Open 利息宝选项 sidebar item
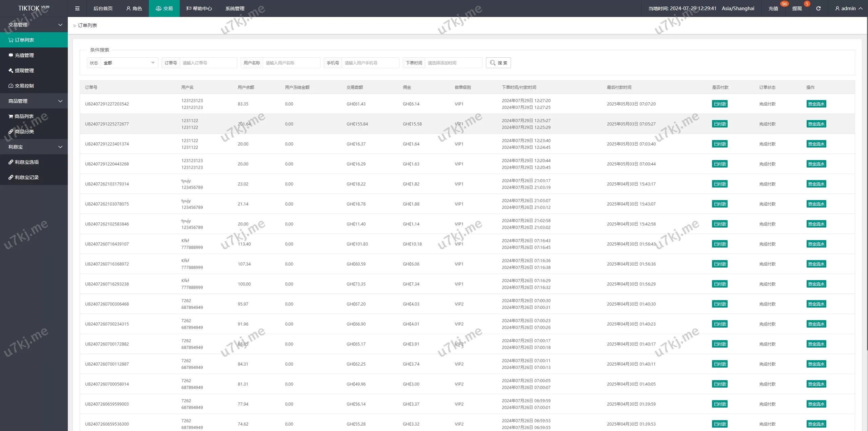This screenshot has height=431, width=868. pyautogui.click(x=26, y=162)
